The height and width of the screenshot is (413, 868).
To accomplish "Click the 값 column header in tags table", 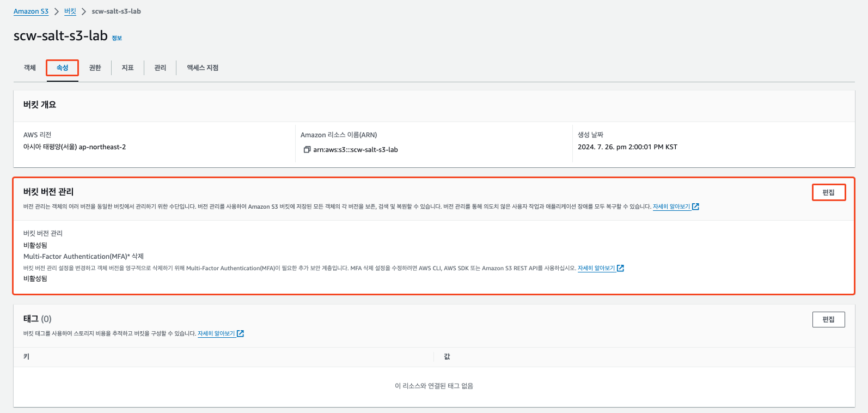I will tap(447, 356).
